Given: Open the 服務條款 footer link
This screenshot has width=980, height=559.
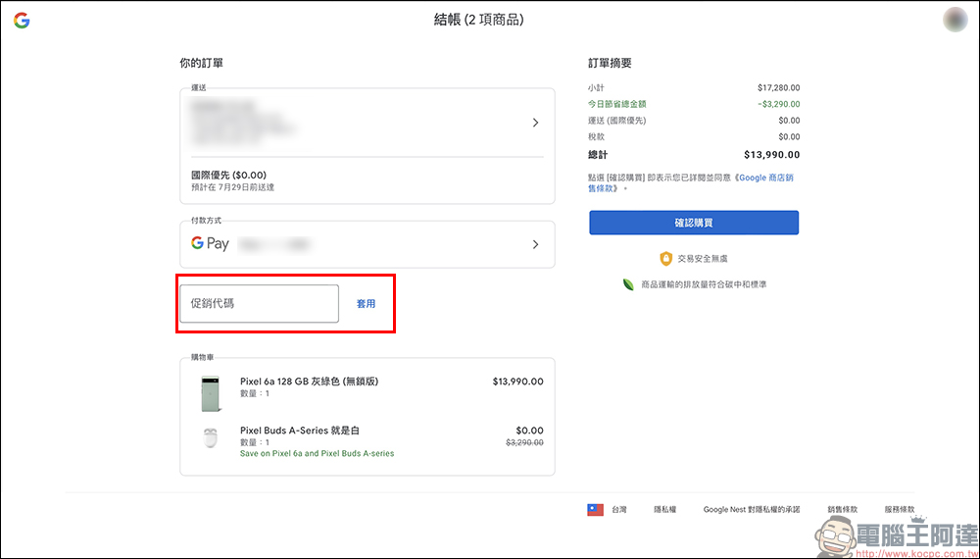Looking at the screenshot, I should point(899,510).
